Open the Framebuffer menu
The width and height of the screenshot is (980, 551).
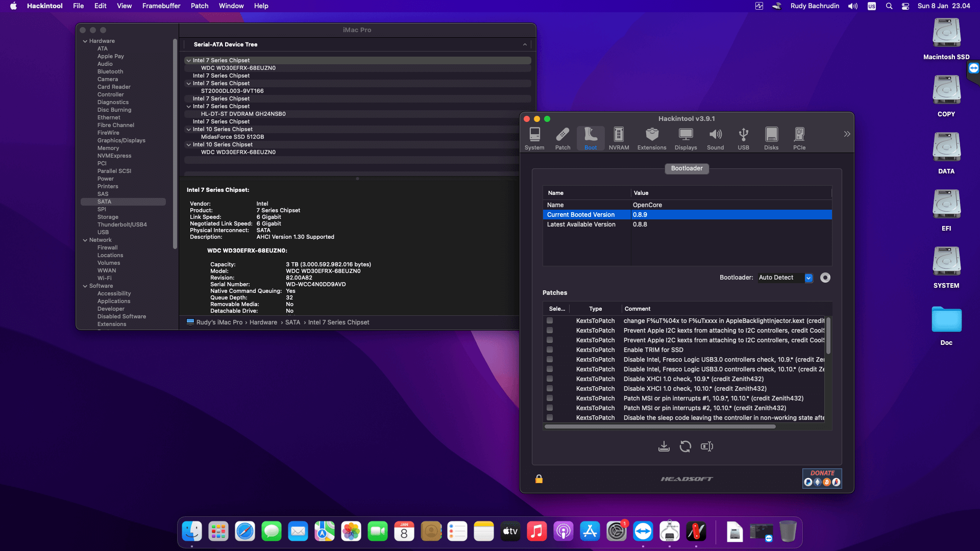coord(161,6)
